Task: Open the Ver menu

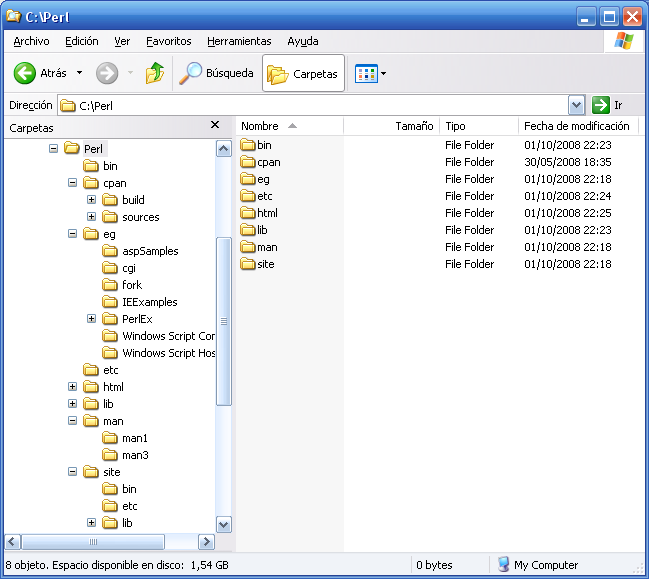Action: pyautogui.click(x=122, y=41)
